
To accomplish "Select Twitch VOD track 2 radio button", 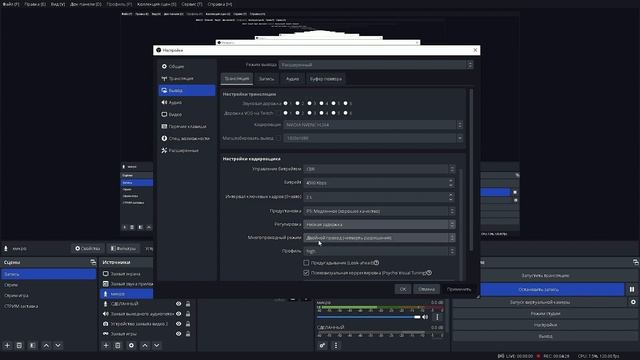I will [x=298, y=113].
